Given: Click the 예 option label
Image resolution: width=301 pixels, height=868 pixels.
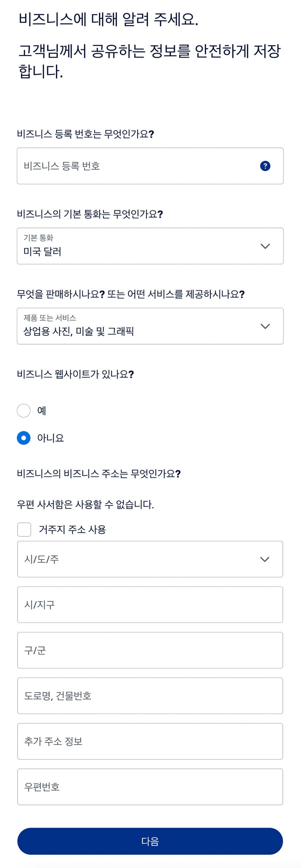Looking at the screenshot, I should 42,410.
